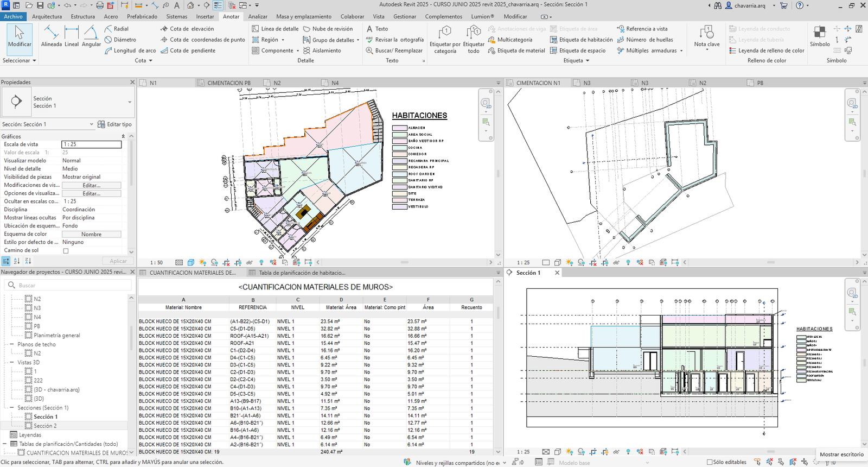
Task: Click Editar next to Modificaciones de vis...
Action: pos(91,185)
